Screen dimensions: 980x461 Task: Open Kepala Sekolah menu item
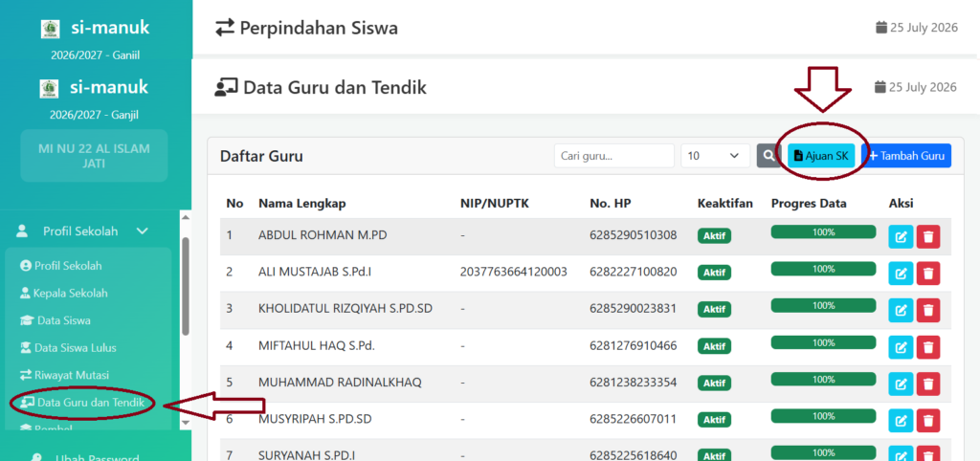64,293
